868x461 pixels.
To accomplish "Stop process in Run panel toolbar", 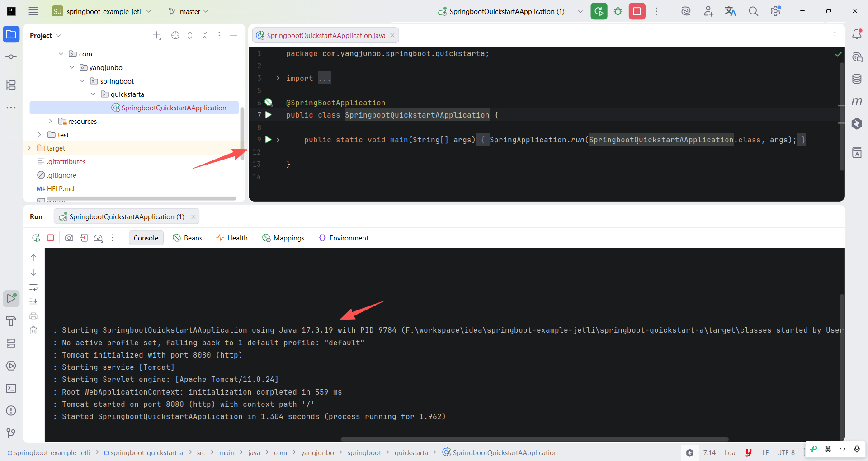I will click(x=51, y=238).
